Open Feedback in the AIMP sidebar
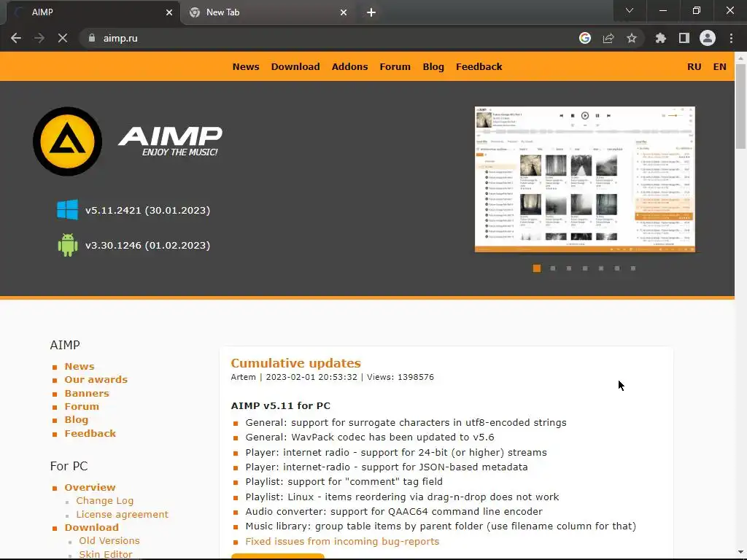Viewport: 747px width, 560px height. tap(90, 433)
